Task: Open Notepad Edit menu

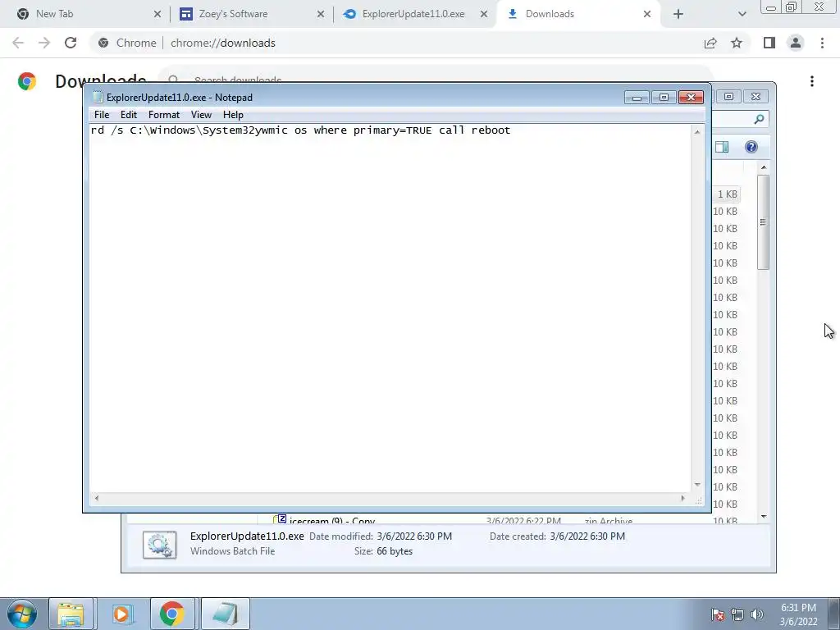Action: [x=129, y=115]
